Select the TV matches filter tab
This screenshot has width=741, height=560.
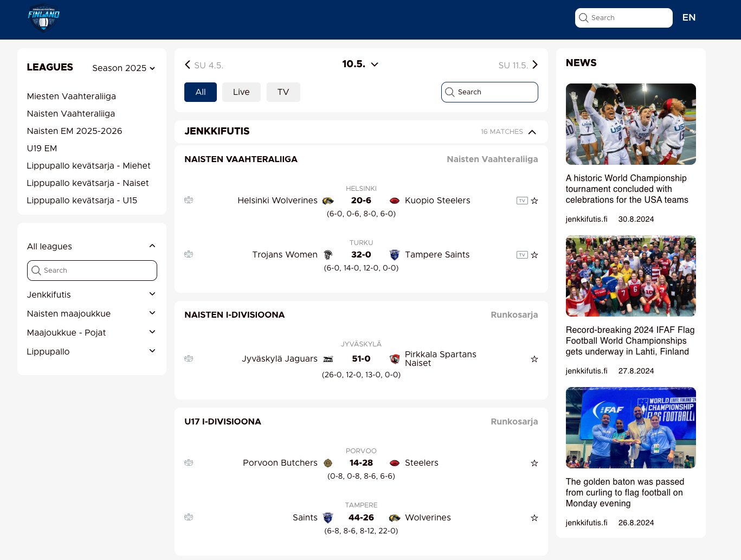283,92
